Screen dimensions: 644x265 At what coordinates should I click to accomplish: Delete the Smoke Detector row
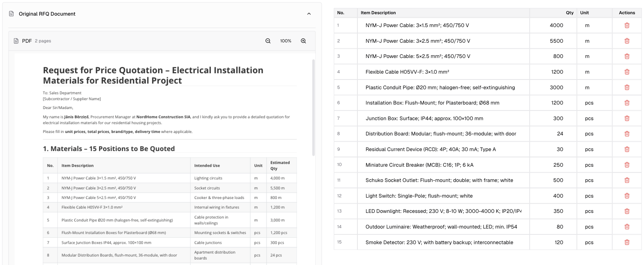click(627, 242)
